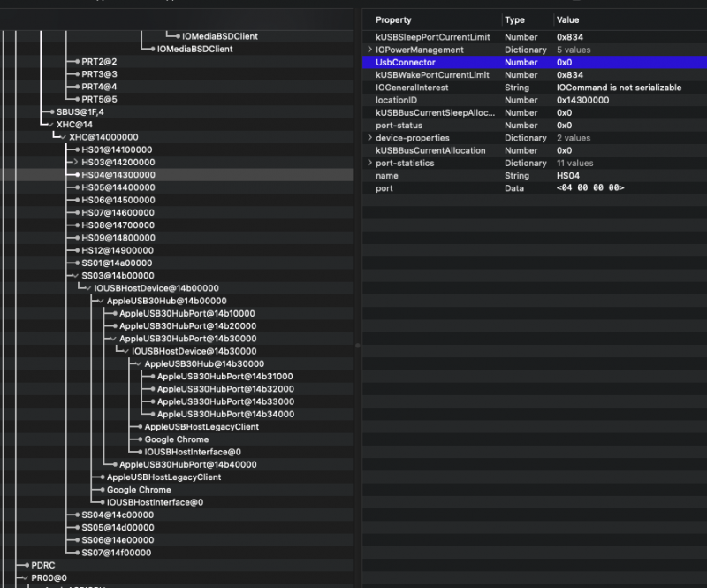Select the kUSBWakePortCurrentLimit property row

click(x=431, y=75)
